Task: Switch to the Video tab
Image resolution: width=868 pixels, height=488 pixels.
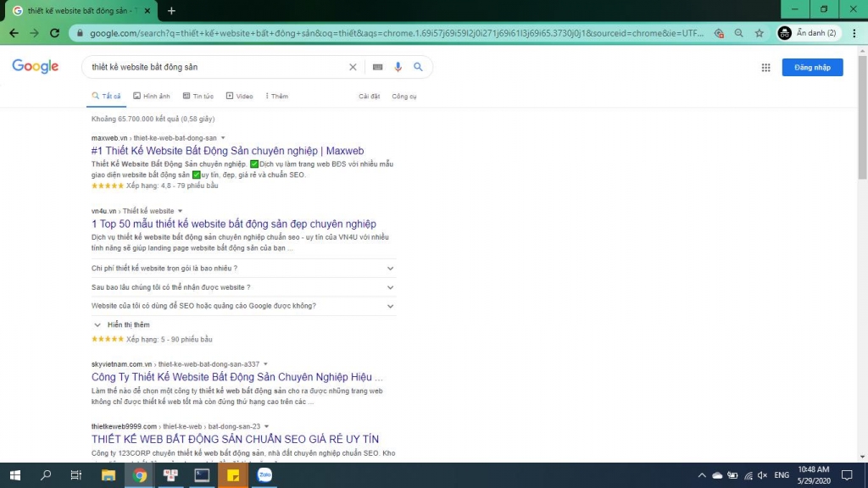Action: [x=240, y=97]
